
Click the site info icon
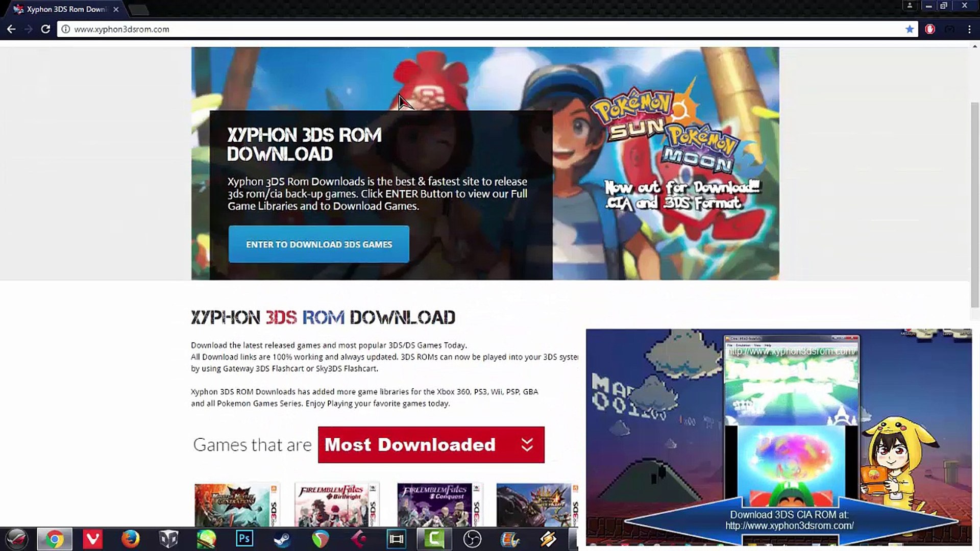[x=65, y=29]
